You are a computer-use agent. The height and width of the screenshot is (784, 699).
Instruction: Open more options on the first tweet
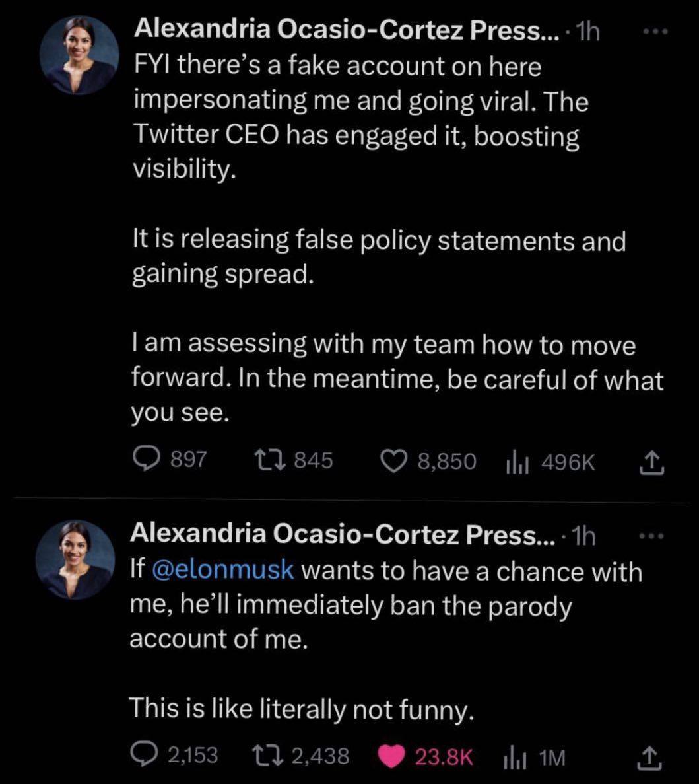pyautogui.click(x=656, y=31)
